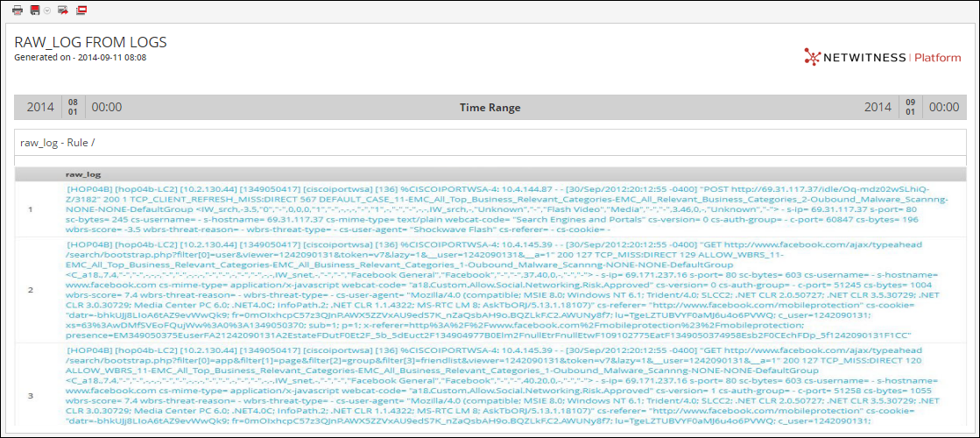Click the RAW_LOG FROM LOGS title
Screen dimensions: 980x438
pos(90,43)
